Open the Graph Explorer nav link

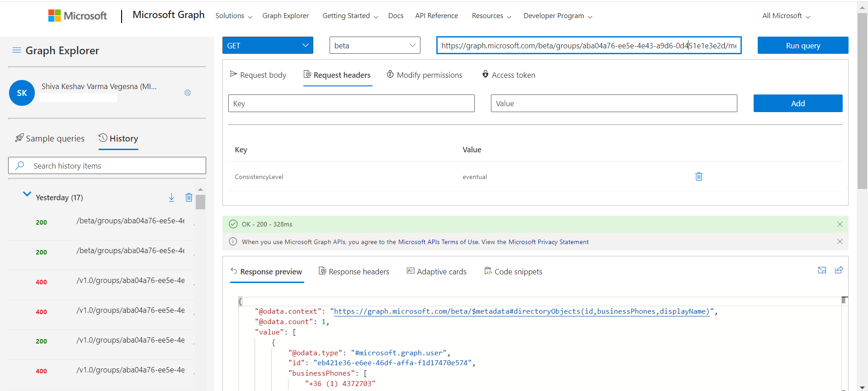[286, 16]
